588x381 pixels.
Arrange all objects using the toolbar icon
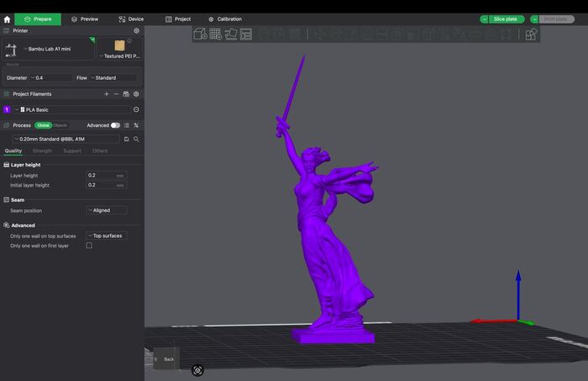246,34
